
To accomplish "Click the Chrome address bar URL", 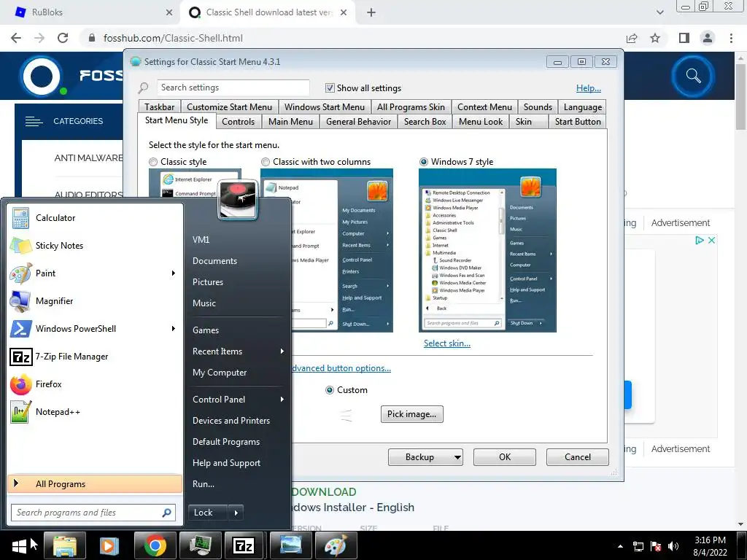I will pyautogui.click(x=173, y=38).
